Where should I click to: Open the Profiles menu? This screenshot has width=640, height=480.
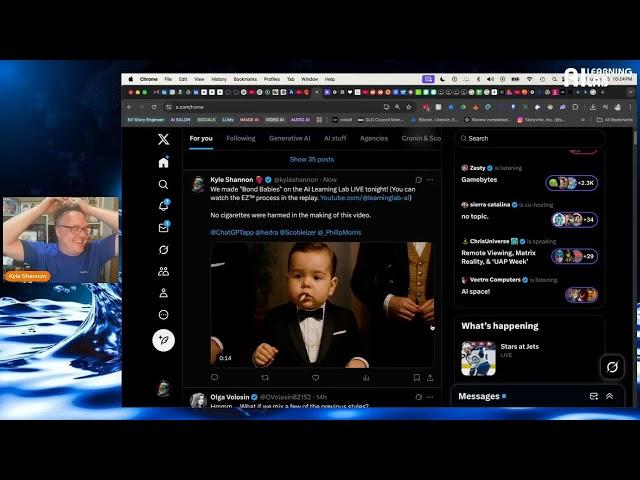[272, 79]
